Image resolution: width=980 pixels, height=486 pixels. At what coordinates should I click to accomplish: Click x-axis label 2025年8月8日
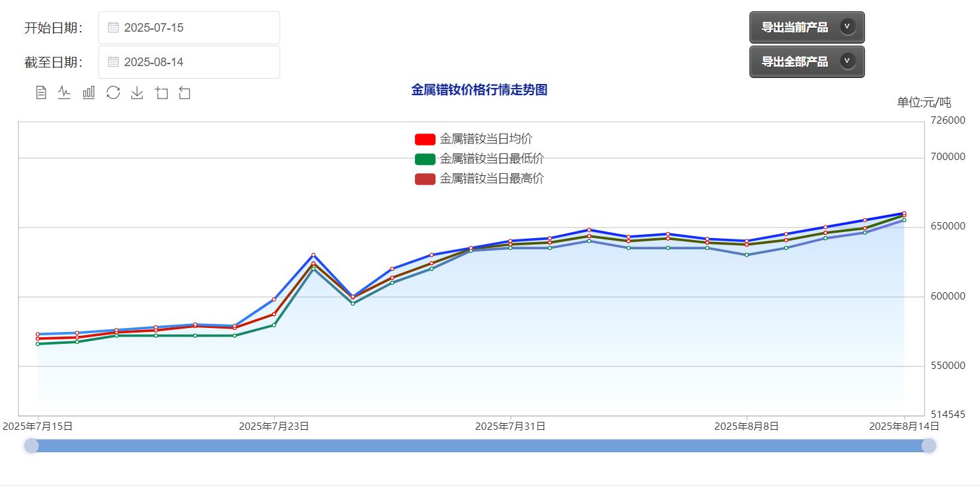pyautogui.click(x=747, y=426)
